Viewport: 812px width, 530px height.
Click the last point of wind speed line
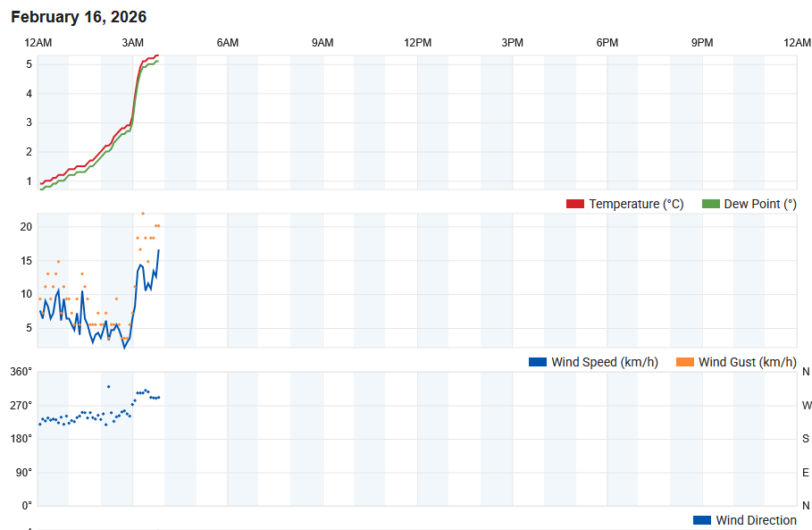coord(158,250)
